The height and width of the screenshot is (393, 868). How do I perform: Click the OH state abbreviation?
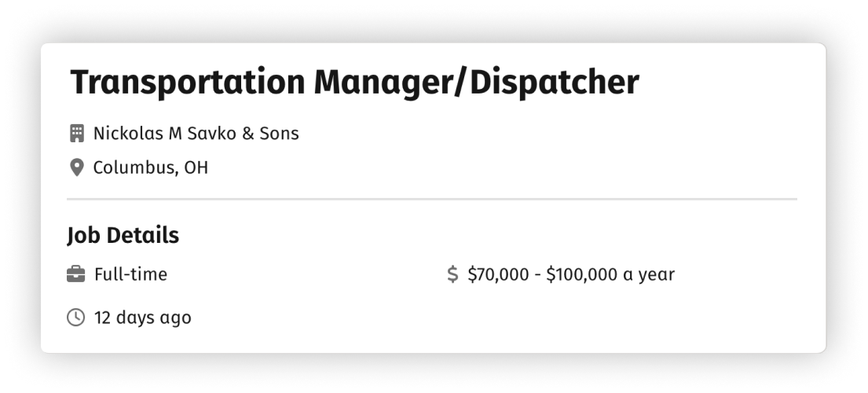point(196,167)
